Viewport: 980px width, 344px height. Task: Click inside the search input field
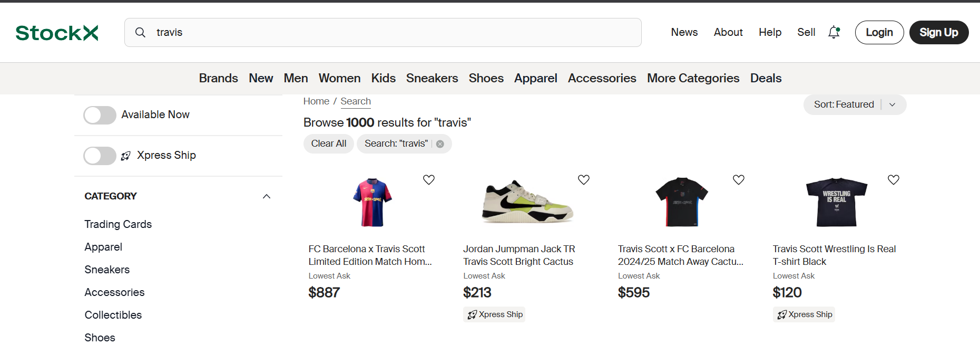(x=369, y=32)
